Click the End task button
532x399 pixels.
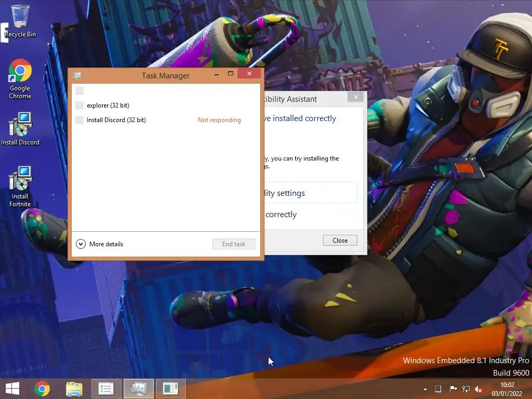(234, 244)
